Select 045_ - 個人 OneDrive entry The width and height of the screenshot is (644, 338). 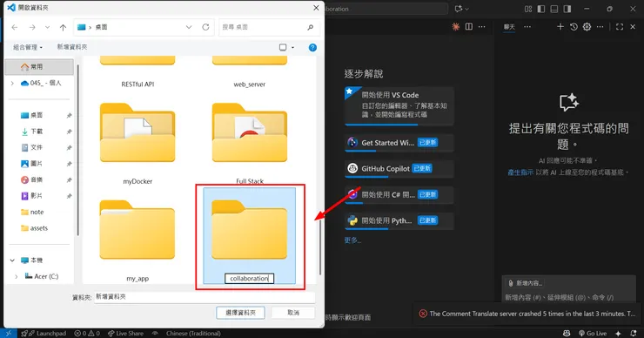(x=41, y=83)
